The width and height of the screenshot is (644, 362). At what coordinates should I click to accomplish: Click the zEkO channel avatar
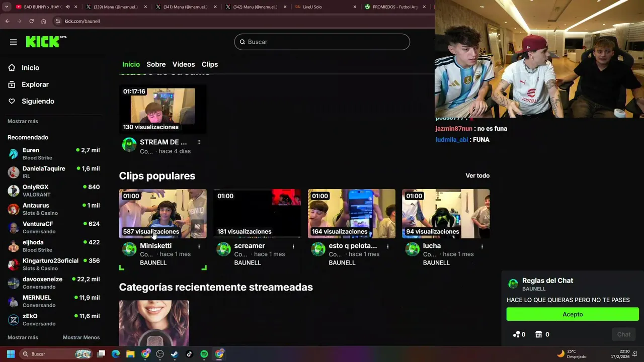14,320
